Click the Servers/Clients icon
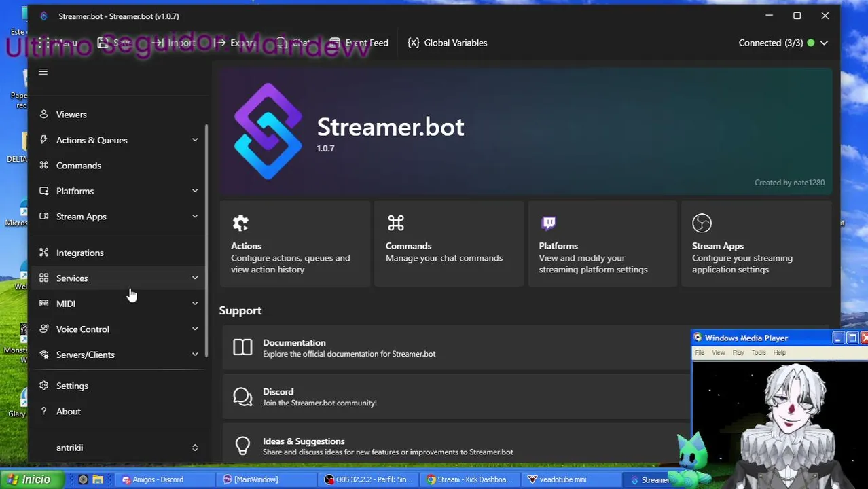 click(43, 355)
